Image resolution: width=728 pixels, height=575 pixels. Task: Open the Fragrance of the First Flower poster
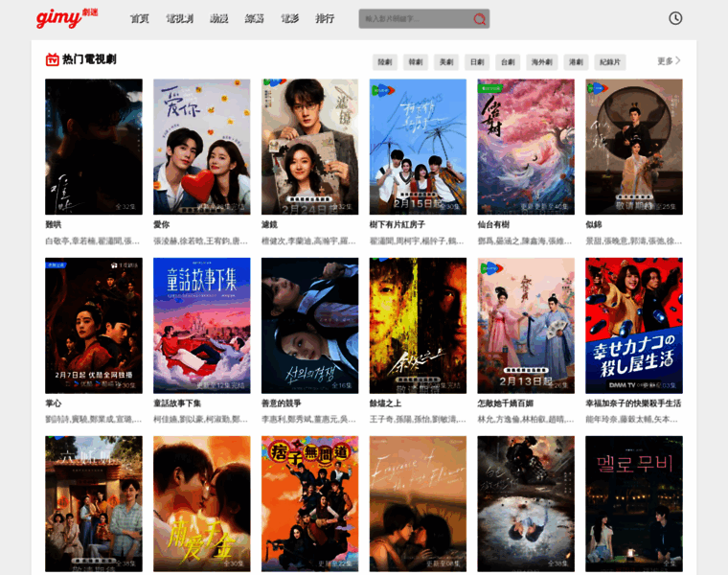(418, 503)
